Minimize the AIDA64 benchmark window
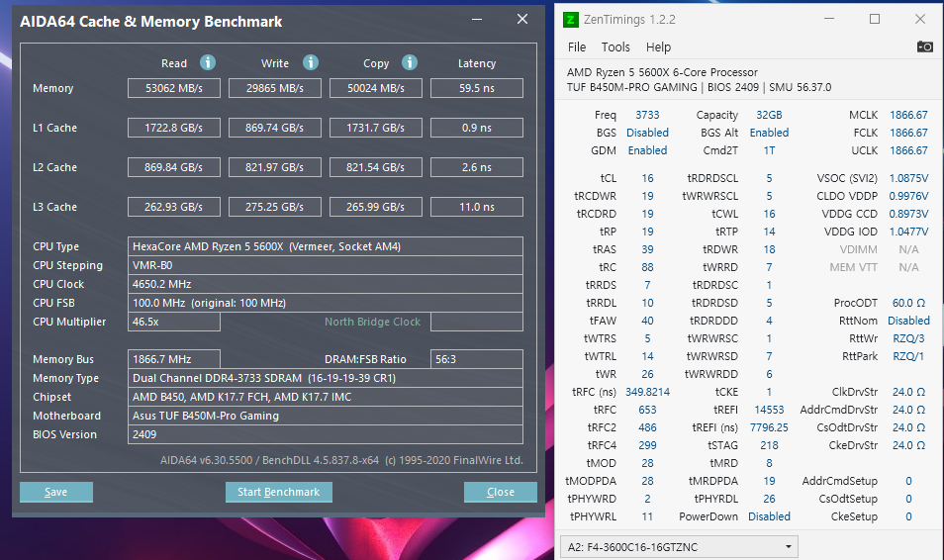Image resolution: width=944 pixels, height=560 pixels. point(477,19)
